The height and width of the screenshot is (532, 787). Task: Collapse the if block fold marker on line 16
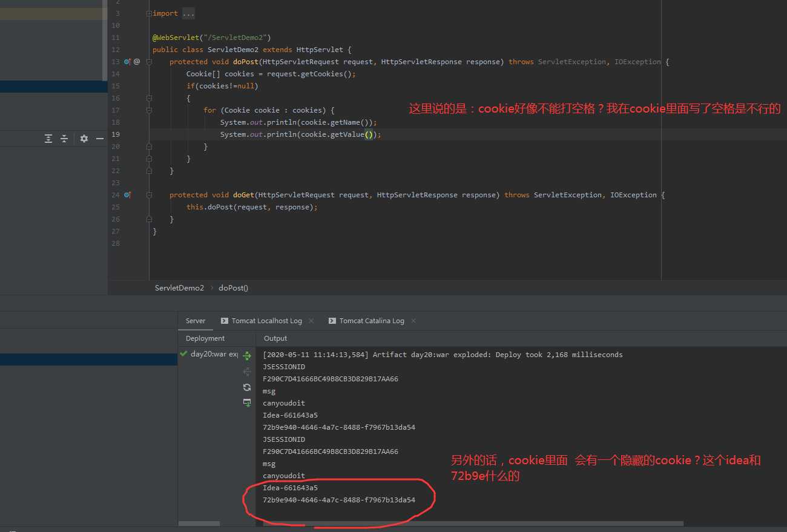(x=149, y=98)
